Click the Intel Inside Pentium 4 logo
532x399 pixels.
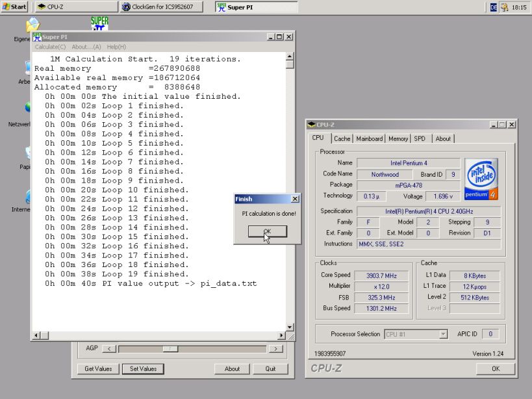pos(481,179)
